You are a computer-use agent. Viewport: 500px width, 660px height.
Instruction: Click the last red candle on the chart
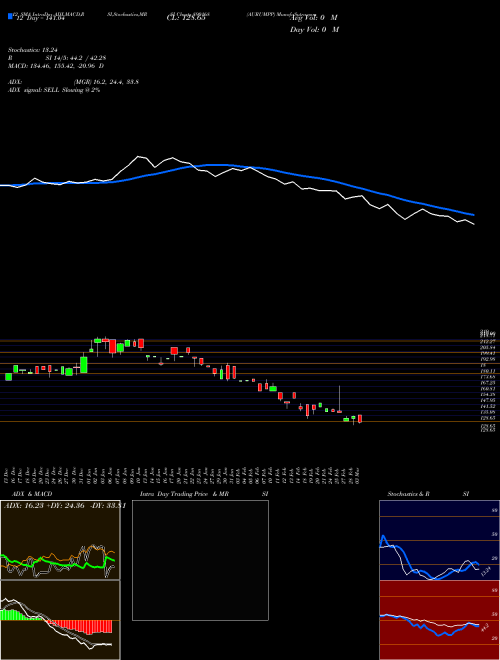360,419
